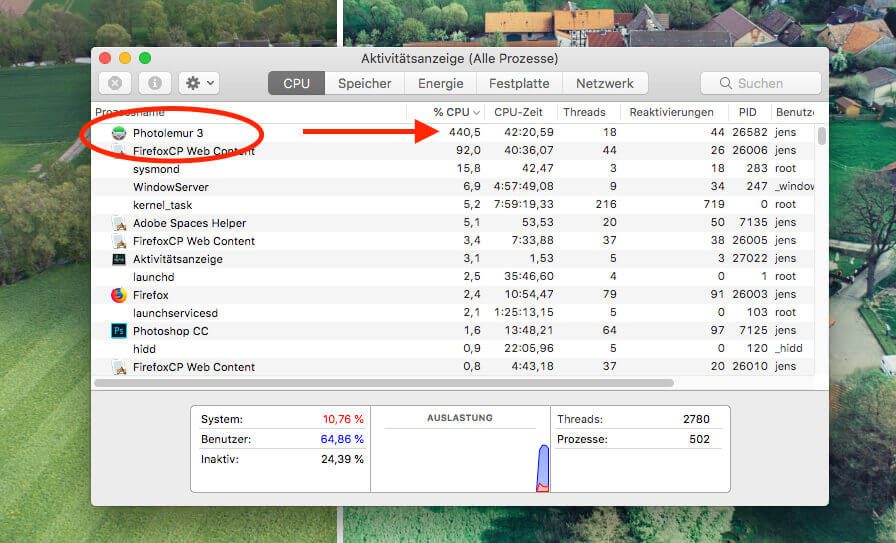This screenshot has width=896, height=543.
Task: Click the 92,0 CPU value
Action: point(468,150)
